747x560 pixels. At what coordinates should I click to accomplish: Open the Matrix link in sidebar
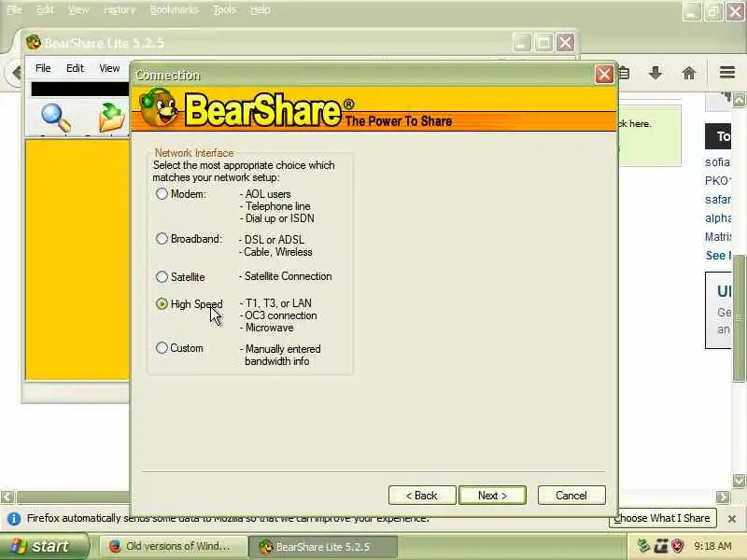coord(718,237)
